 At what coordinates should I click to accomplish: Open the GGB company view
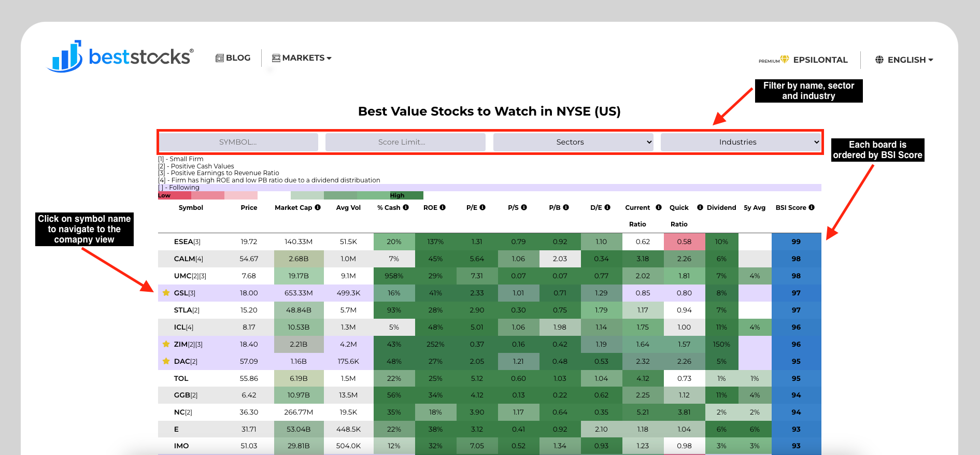(182, 395)
